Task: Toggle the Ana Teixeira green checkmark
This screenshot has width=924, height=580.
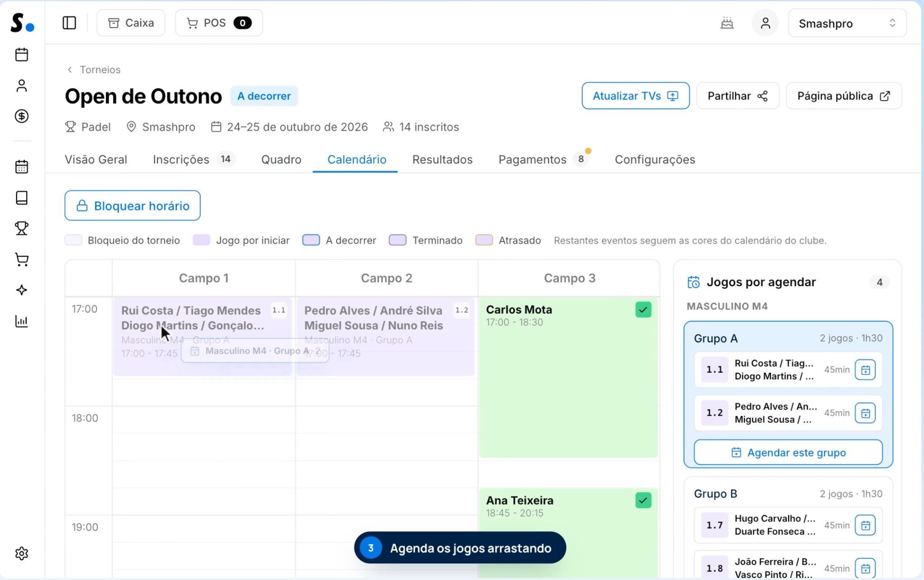Action: click(x=643, y=500)
